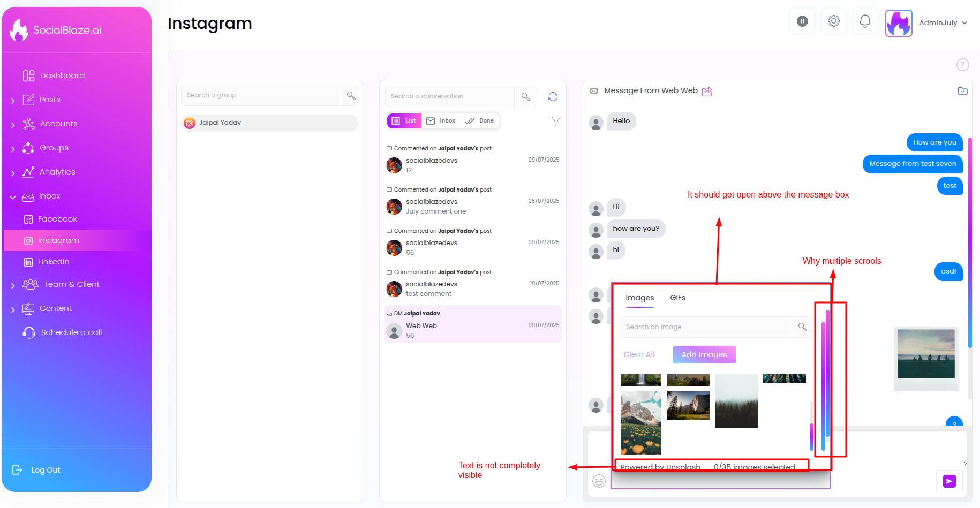The width and height of the screenshot is (980, 508).
Task: Open socialblazedevs comment reading 12
Action: [x=473, y=160]
